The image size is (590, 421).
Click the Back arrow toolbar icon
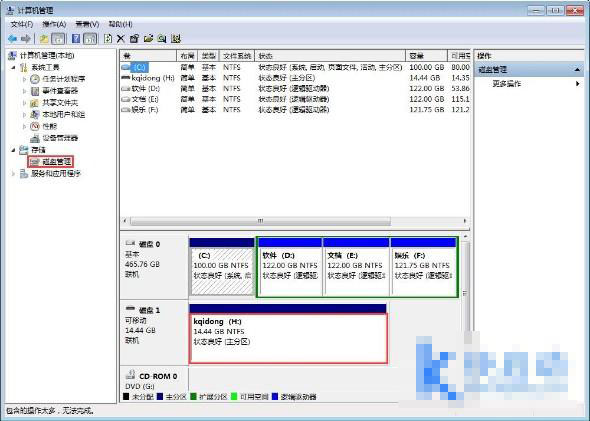click(12, 38)
